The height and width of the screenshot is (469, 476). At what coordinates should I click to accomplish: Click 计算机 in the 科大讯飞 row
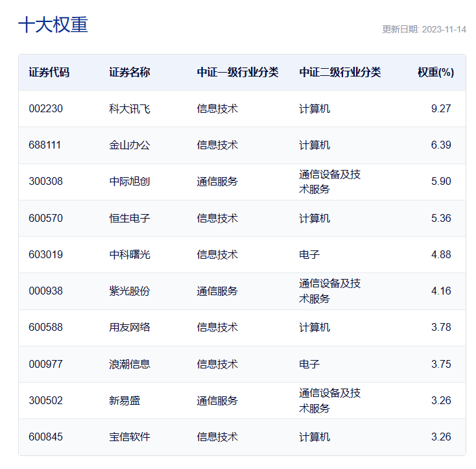coord(315,109)
